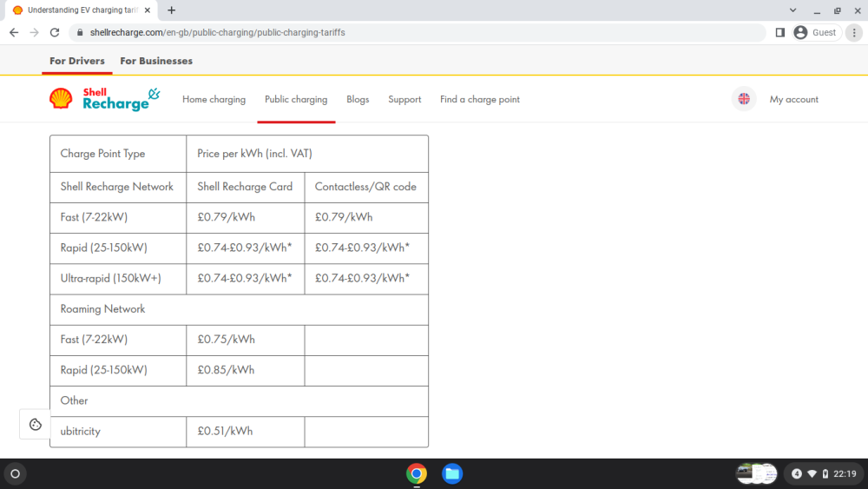Click the Shell Recharge logo
The image size is (868, 489).
click(105, 99)
